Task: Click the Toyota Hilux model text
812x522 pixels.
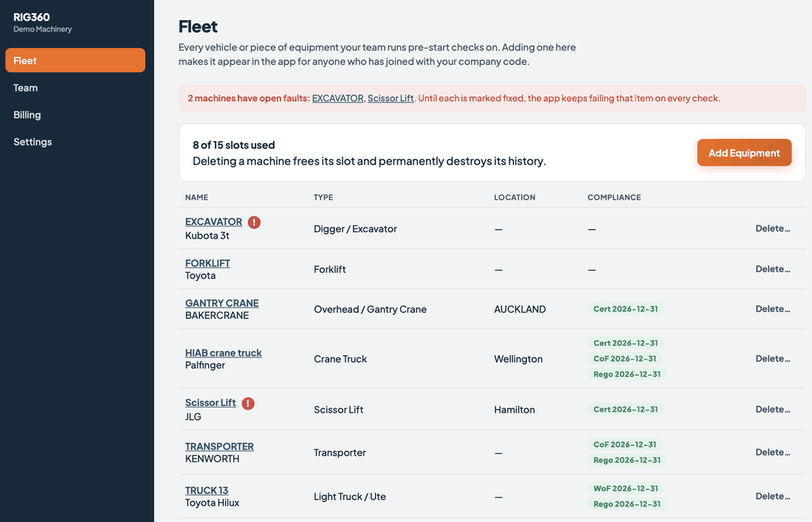Action: click(x=213, y=503)
